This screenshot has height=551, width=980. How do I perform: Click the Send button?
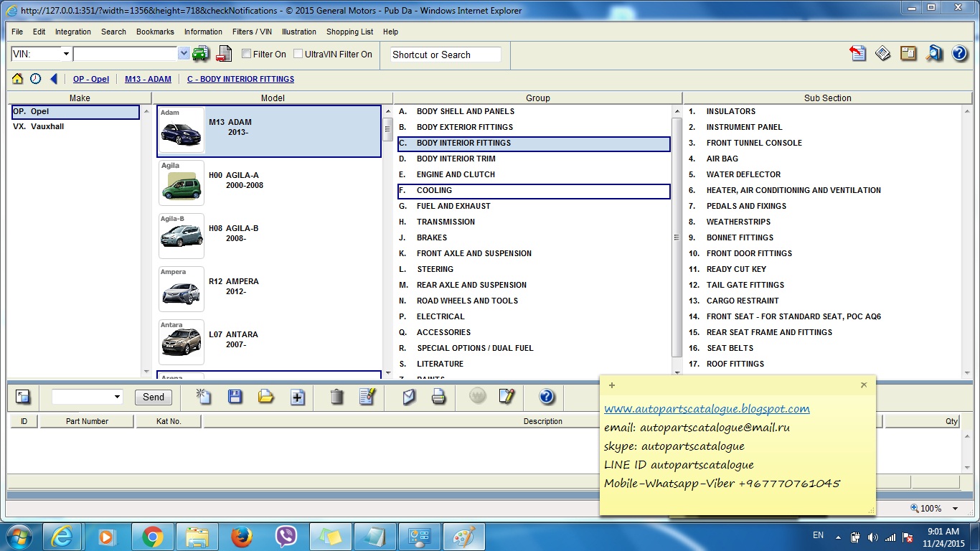[153, 397]
